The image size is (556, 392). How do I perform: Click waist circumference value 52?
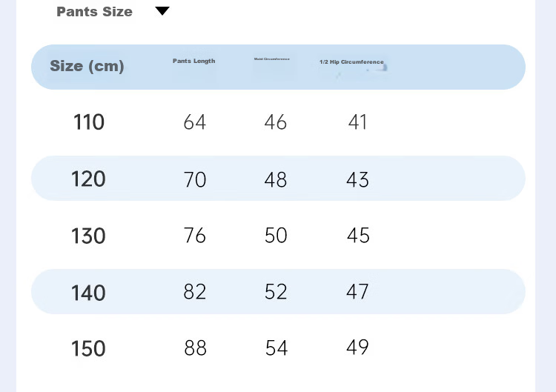coord(276,292)
